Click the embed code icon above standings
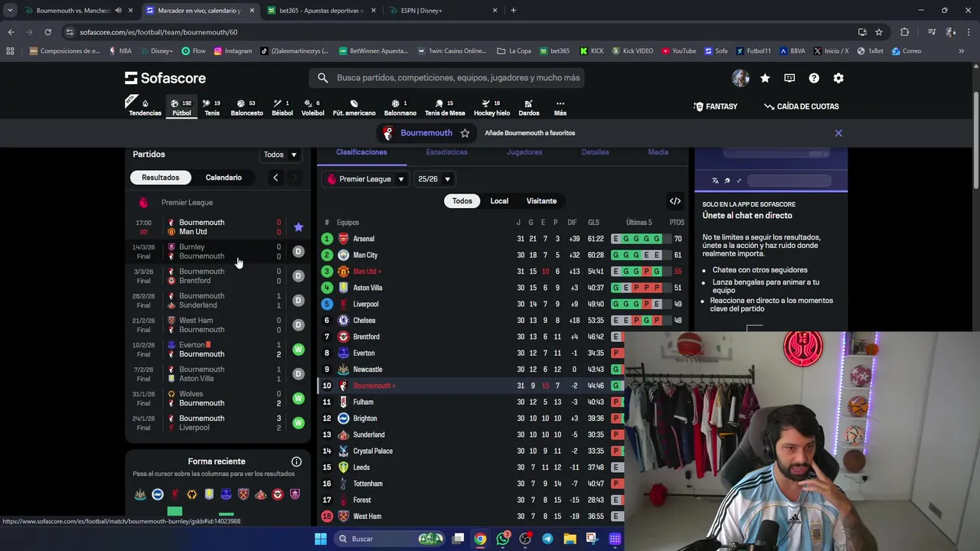980x551 pixels. point(675,201)
